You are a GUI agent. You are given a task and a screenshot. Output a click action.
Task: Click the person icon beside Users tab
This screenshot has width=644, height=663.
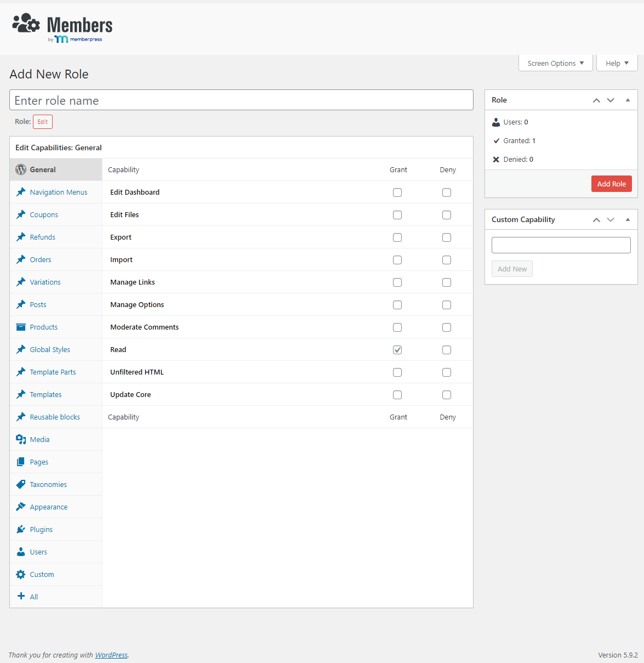(x=21, y=552)
